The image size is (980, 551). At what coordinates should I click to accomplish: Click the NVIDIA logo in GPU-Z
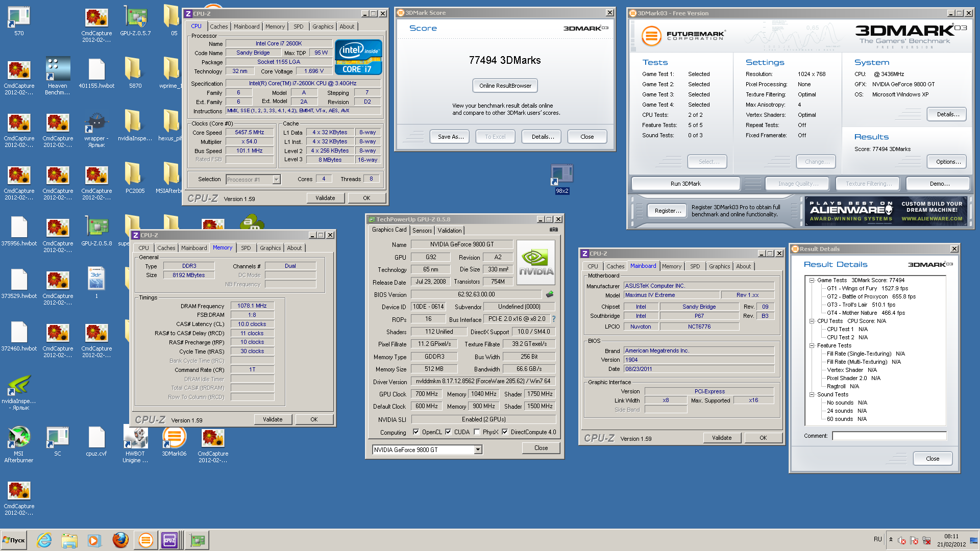pos(536,261)
